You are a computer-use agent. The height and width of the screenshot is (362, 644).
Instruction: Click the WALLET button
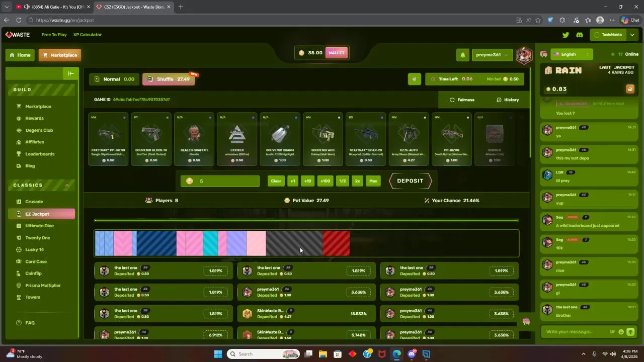point(336,53)
